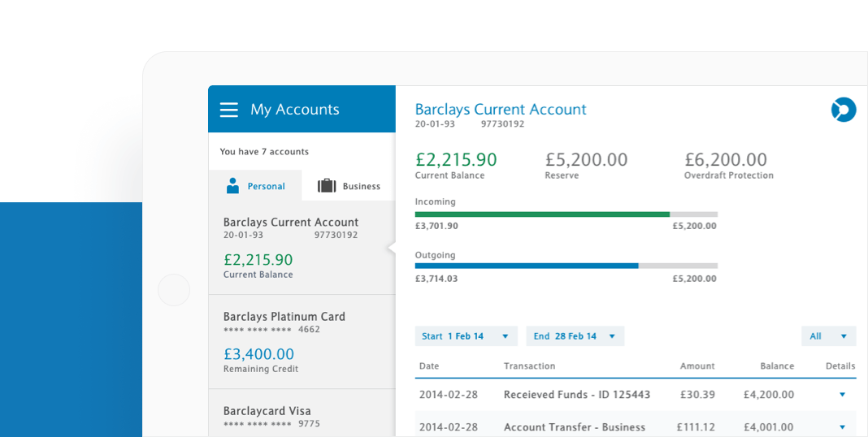Open the All filter dropdown
The image size is (868, 437).
pyautogui.click(x=828, y=336)
